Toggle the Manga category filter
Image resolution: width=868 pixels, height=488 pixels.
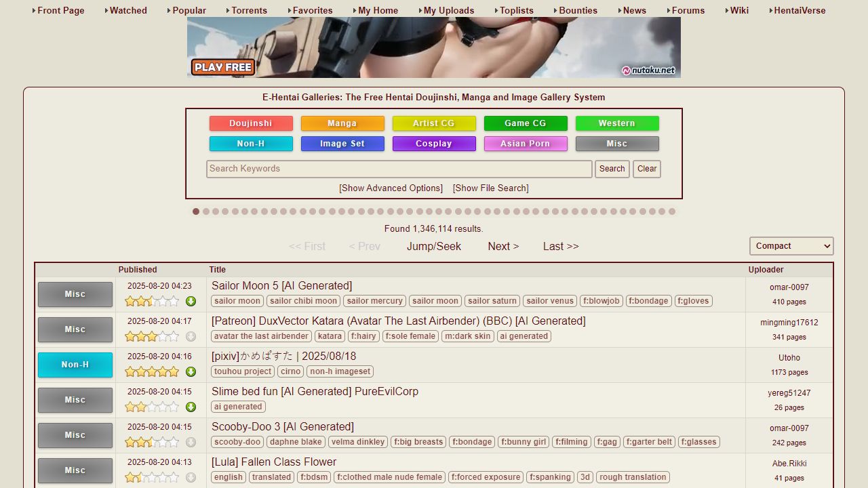[342, 123]
